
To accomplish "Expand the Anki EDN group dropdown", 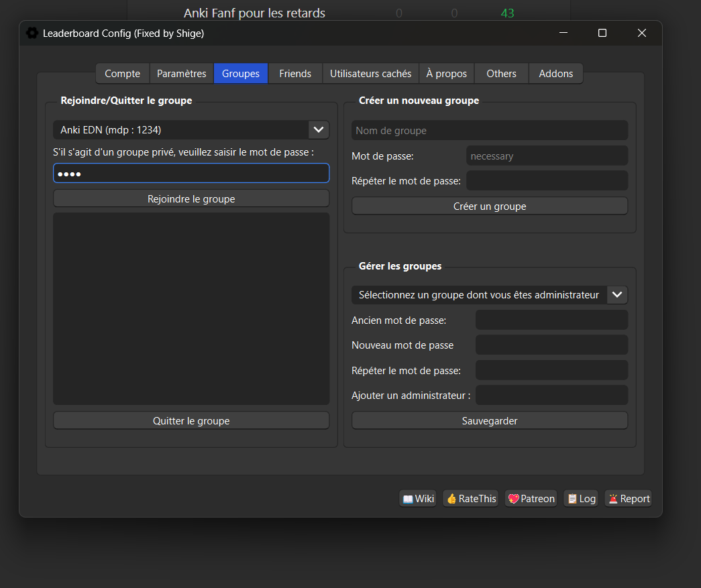I will point(318,129).
